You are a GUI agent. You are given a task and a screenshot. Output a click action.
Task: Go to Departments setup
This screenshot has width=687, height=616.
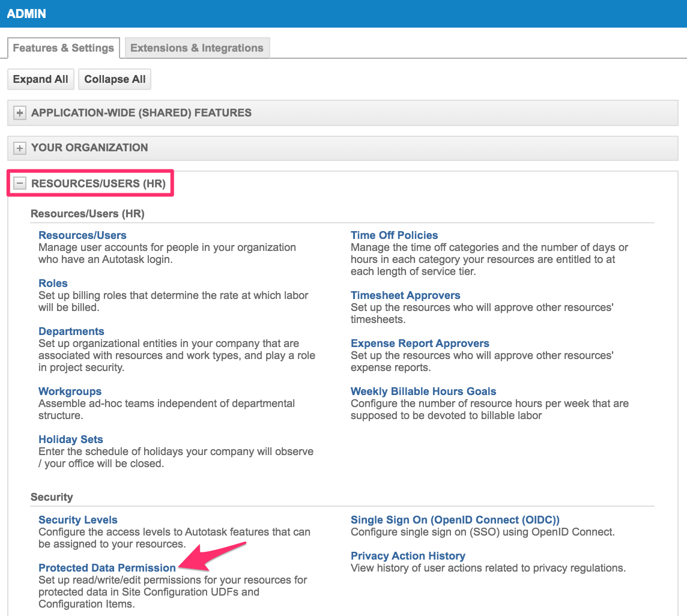71,331
